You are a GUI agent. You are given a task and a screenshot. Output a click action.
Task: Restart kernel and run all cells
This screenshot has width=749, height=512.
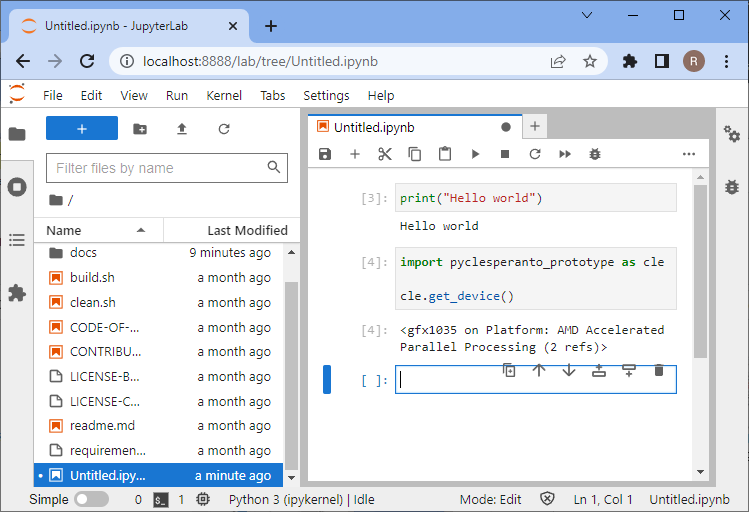[565, 154]
